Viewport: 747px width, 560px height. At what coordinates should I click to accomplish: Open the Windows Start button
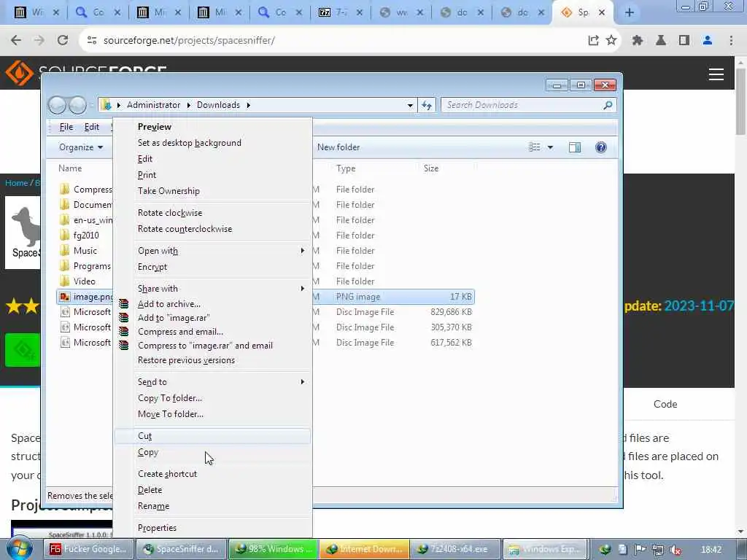[20, 549]
